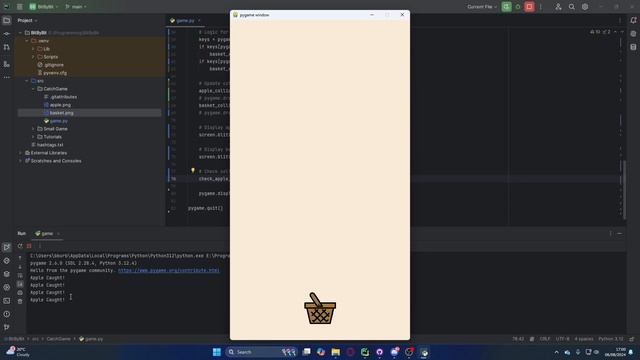The height and width of the screenshot is (360, 640).
Task: Expand Scratches and Consoles node
Action: point(20,161)
